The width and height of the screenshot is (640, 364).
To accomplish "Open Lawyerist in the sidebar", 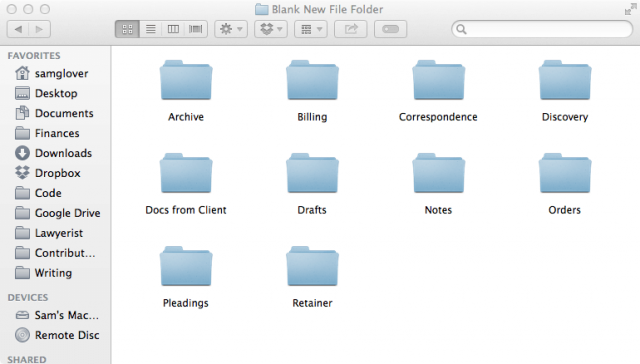I will (55, 233).
